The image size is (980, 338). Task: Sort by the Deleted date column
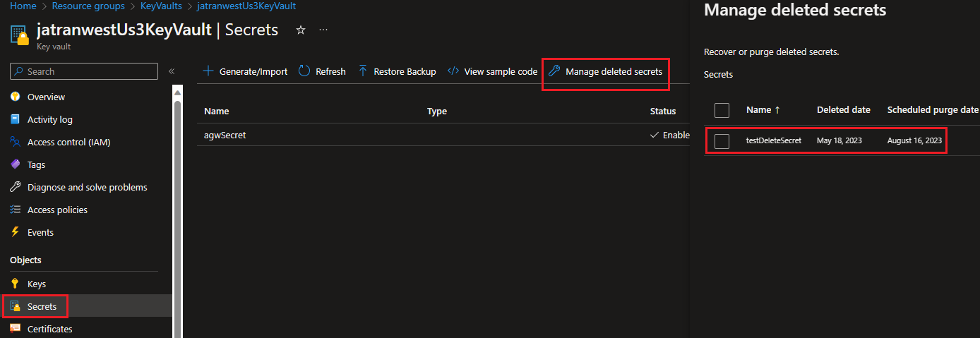pyautogui.click(x=844, y=110)
